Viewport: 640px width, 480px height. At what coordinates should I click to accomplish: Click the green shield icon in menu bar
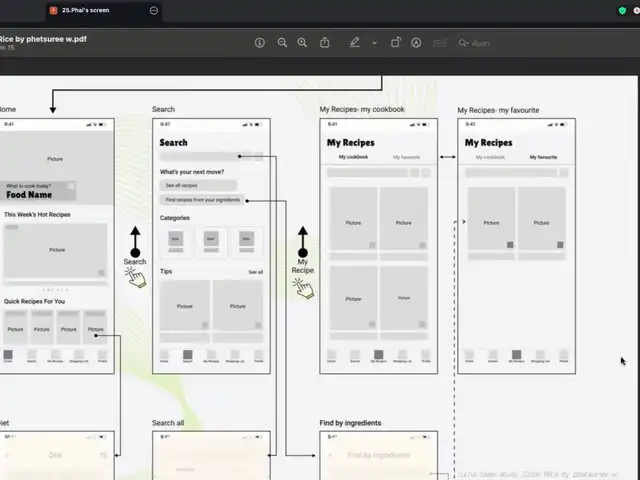623,10
